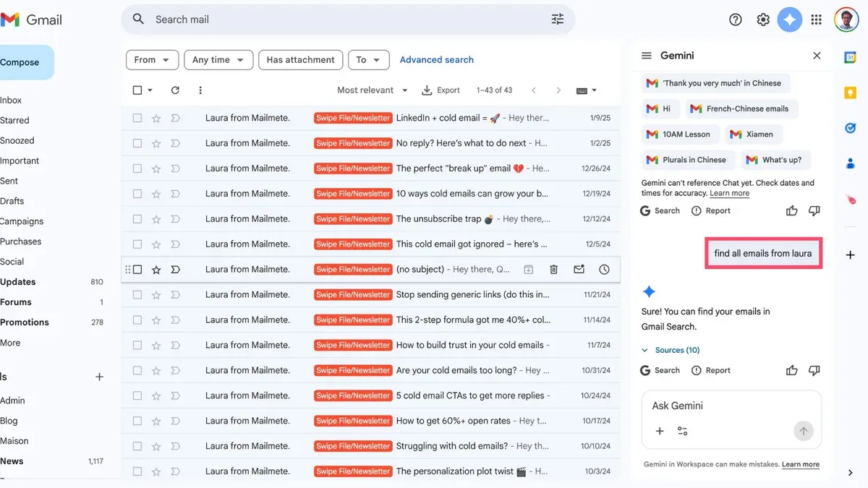Toggle the Has attachment filter
Screen dimensions: 868x488
(300, 60)
